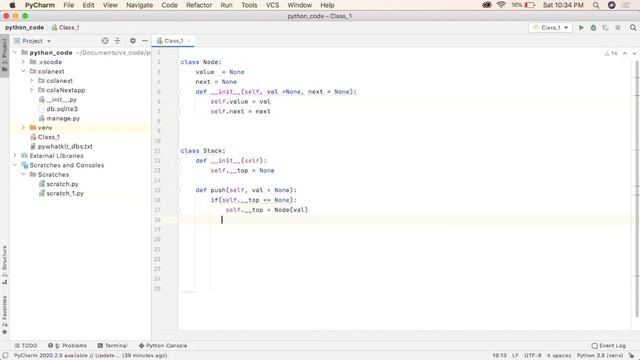Click editor vertical scrollbar
The width and height of the screenshot is (640, 360).
pyautogui.click(x=637, y=188)
